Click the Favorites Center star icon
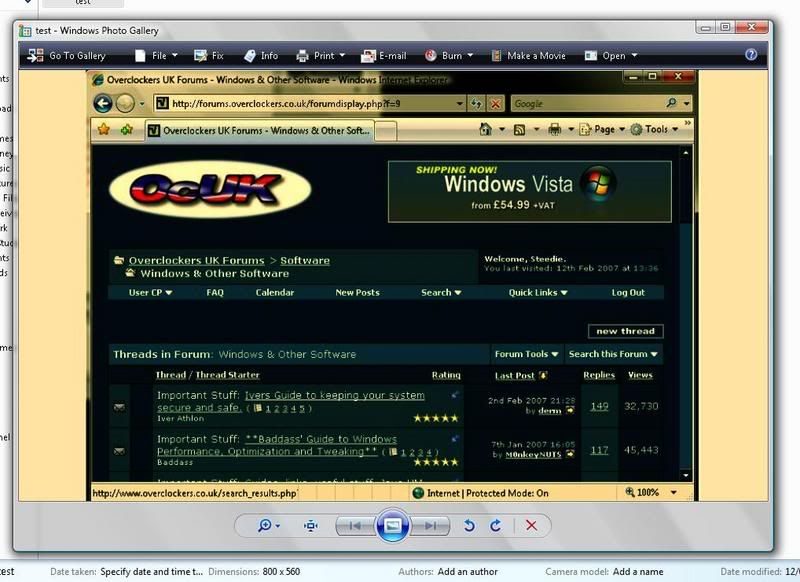This screenshot has width=800, height=582. (x=104, y=130)
